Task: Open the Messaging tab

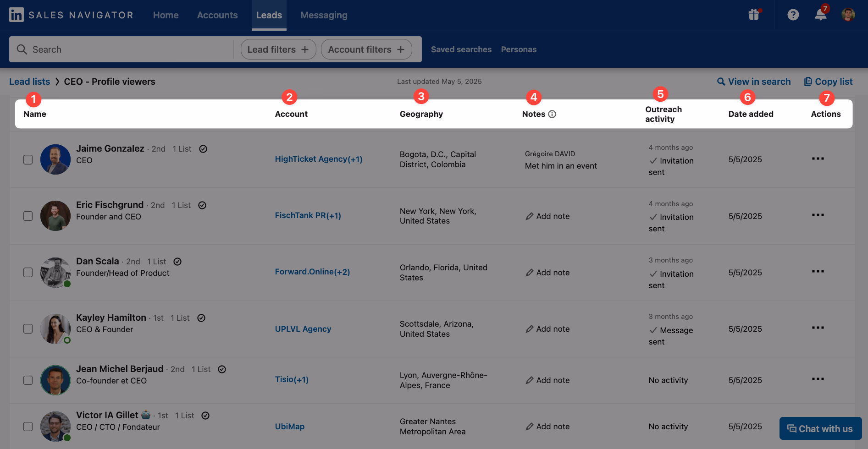Action: click(324, 15)
